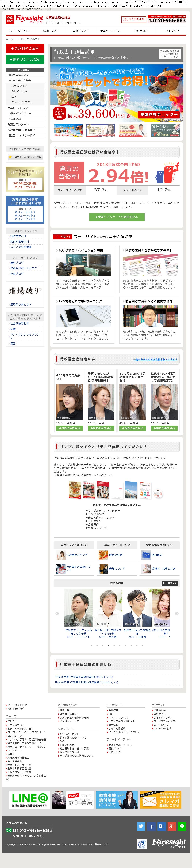
Task: Click 受講料をチェック on the main banner
Action: tap(159, 114)
